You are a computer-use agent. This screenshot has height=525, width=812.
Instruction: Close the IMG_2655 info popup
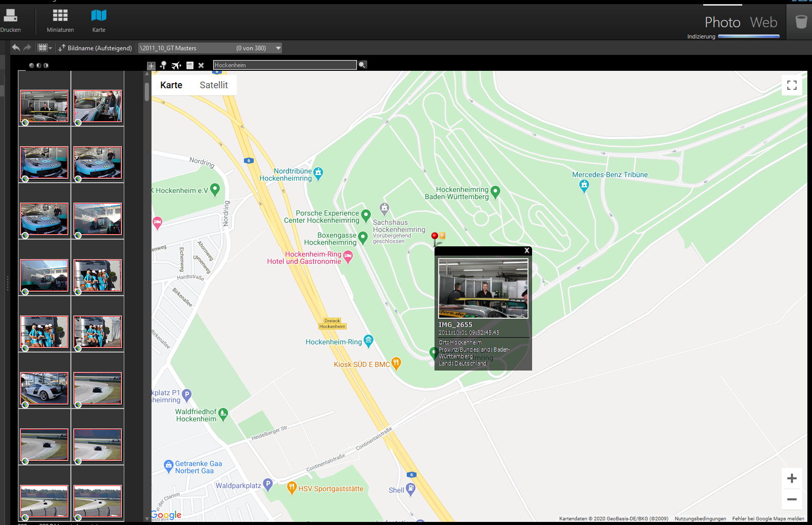[x=526, y=250]
